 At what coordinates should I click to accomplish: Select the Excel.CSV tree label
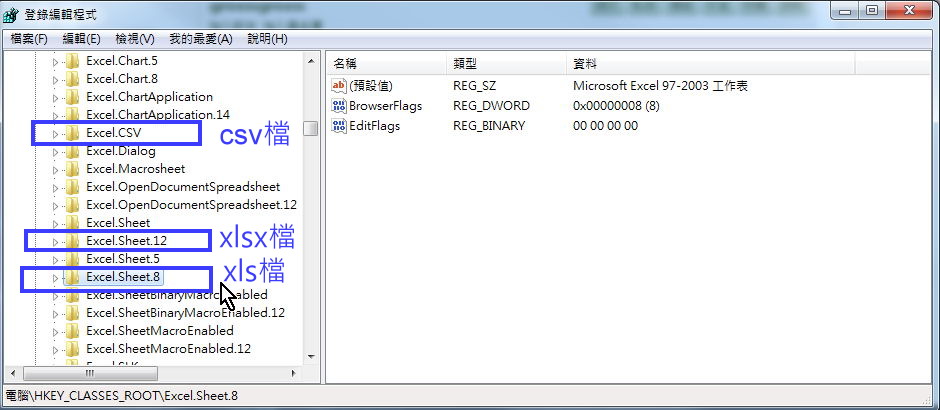click(x=113, y=133)
